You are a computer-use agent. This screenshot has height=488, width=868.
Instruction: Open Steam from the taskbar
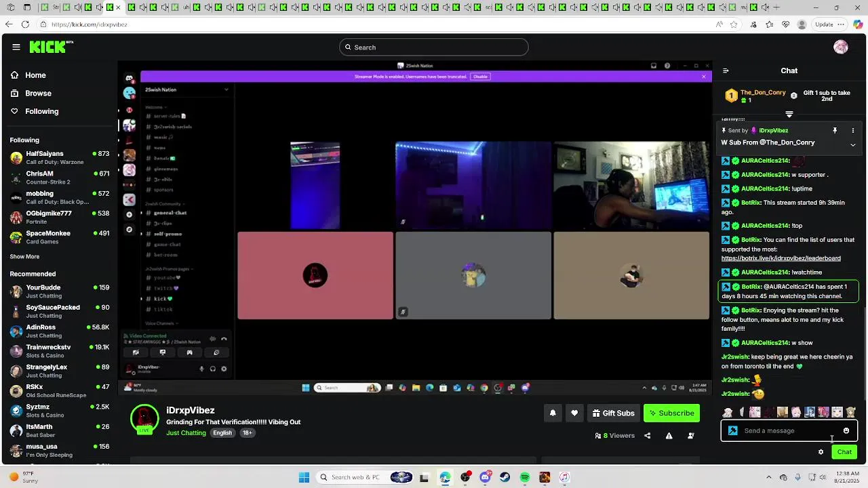click(x=505, y=477)
